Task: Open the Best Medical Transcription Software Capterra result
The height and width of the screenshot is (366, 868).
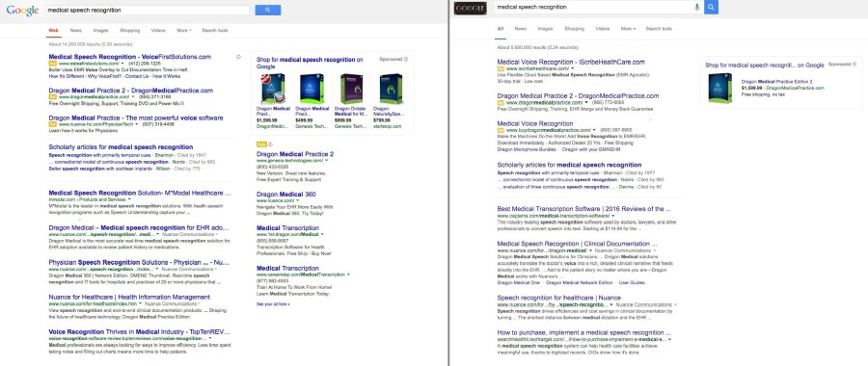Action: coord(584,209)
